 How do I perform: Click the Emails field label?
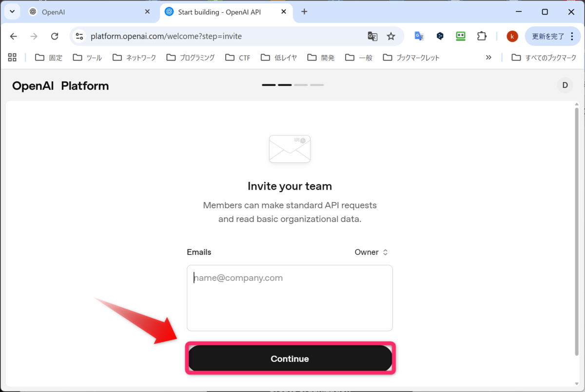coord(199,252)
